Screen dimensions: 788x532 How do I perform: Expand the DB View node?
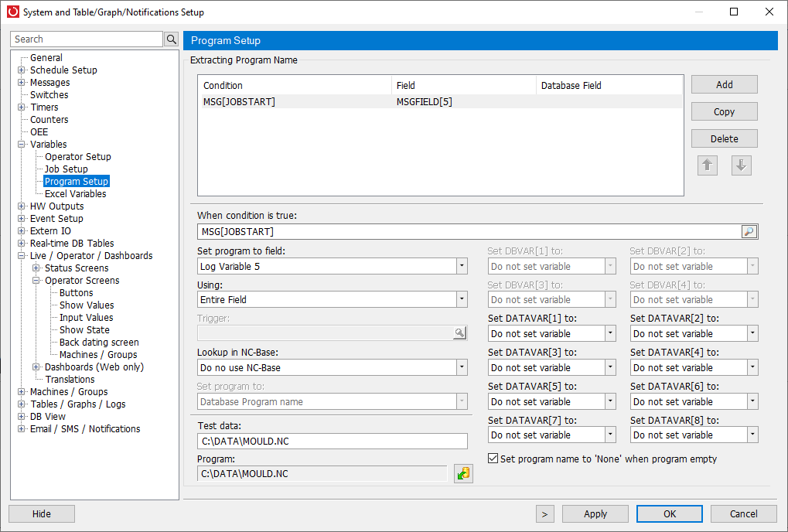click(x=21, y=417)
